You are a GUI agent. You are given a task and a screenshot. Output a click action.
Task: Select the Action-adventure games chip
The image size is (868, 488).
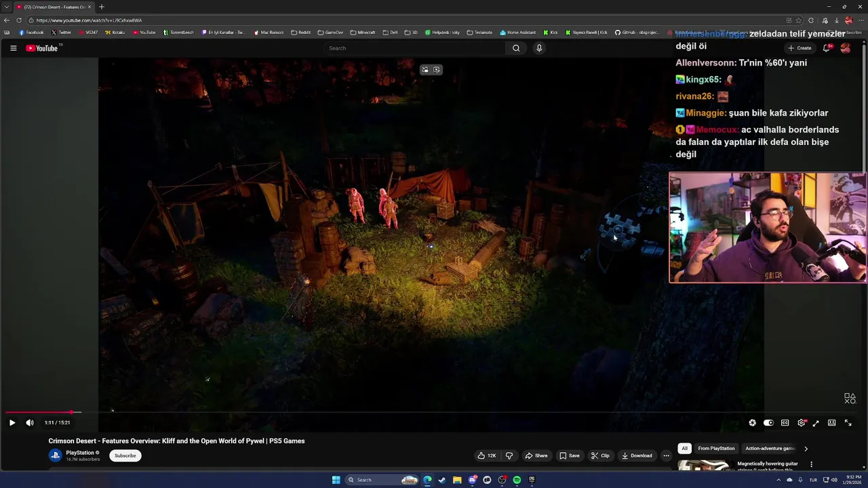770,448
